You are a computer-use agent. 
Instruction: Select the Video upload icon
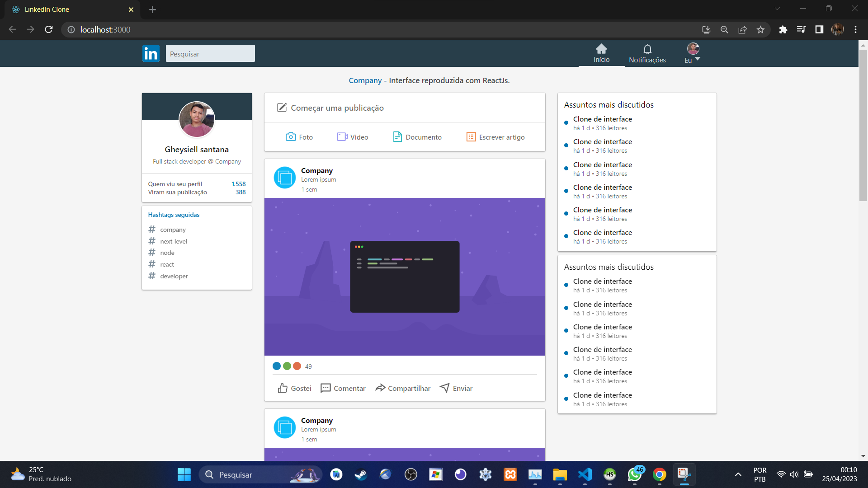[342, 137]
